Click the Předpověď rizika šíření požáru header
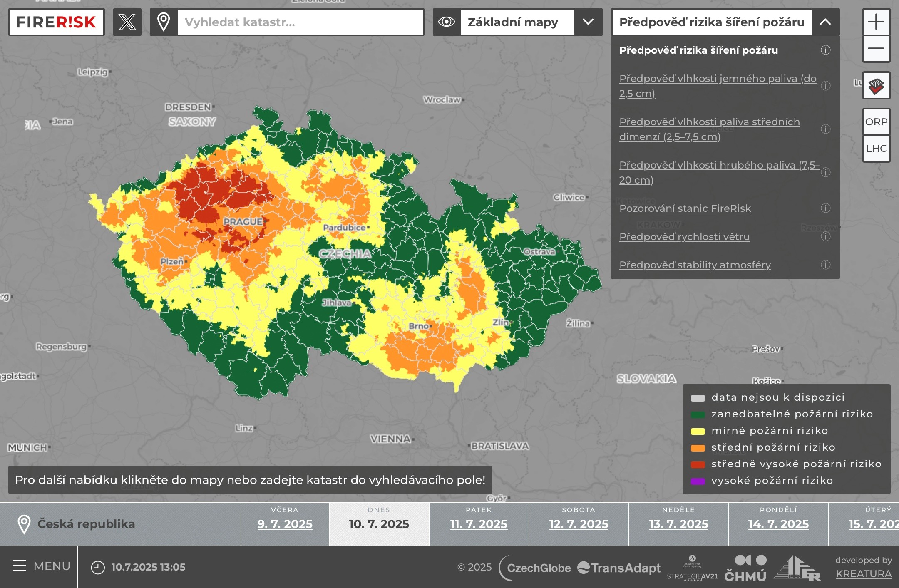This screenshot has height=588, width=899. point(712,22)
